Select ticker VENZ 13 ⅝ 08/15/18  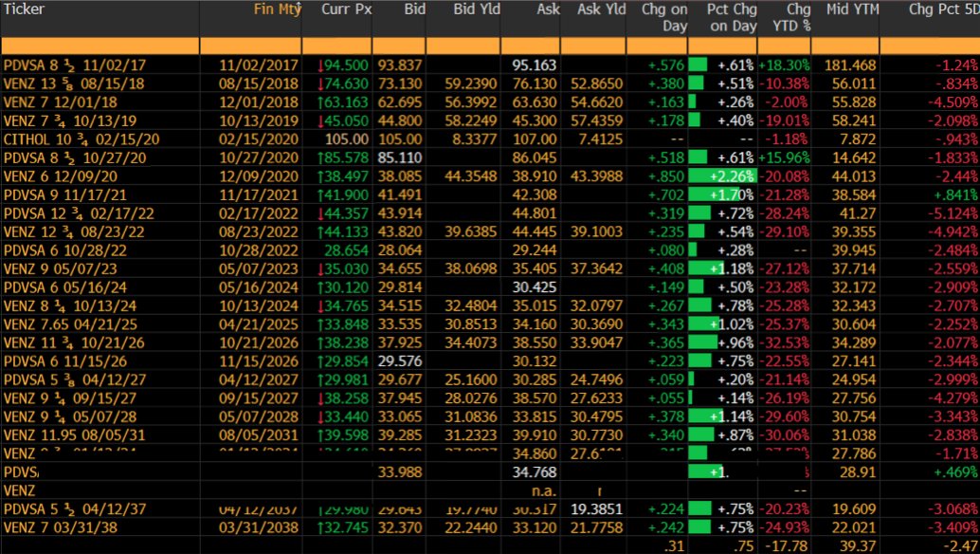click(x=74, y=83)
